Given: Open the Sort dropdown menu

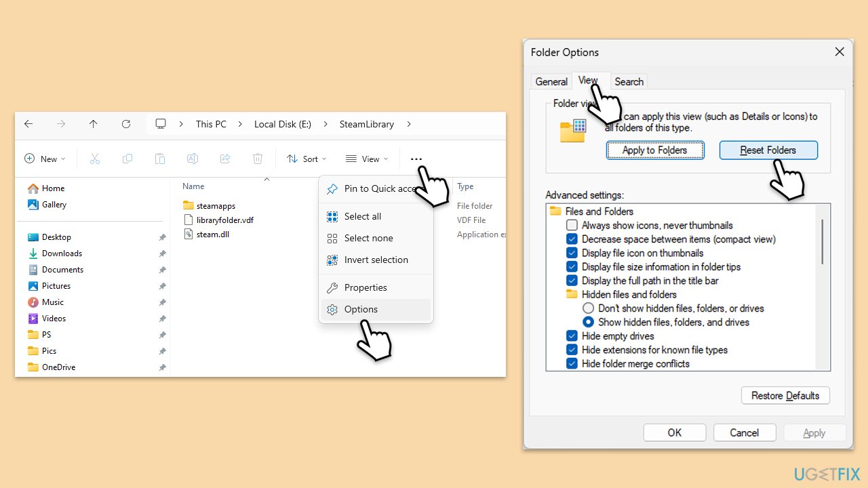Looking at the screenshot, I should tap(307, 159).
